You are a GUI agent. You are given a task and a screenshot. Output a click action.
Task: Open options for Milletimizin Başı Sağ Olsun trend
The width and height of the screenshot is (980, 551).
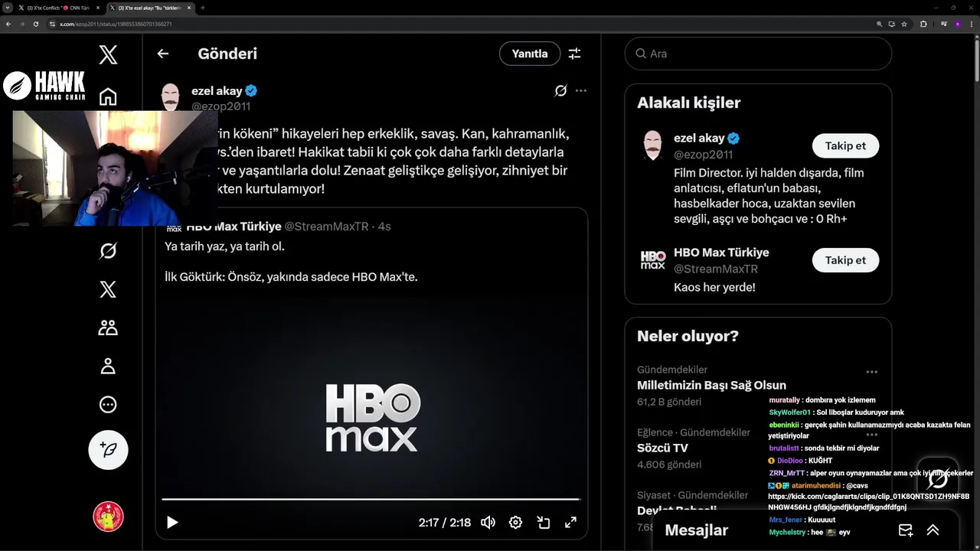click(871, 372)
